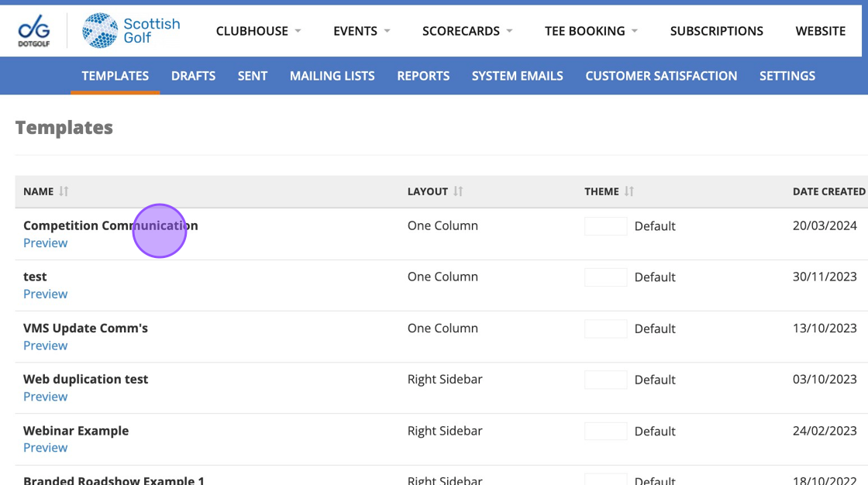
Task: Open the Webinar Example template name
Action: pos(76,431)
